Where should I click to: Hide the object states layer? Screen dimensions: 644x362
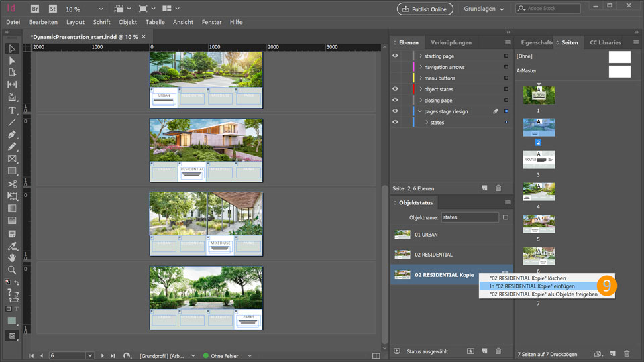[x=395, y=88]
